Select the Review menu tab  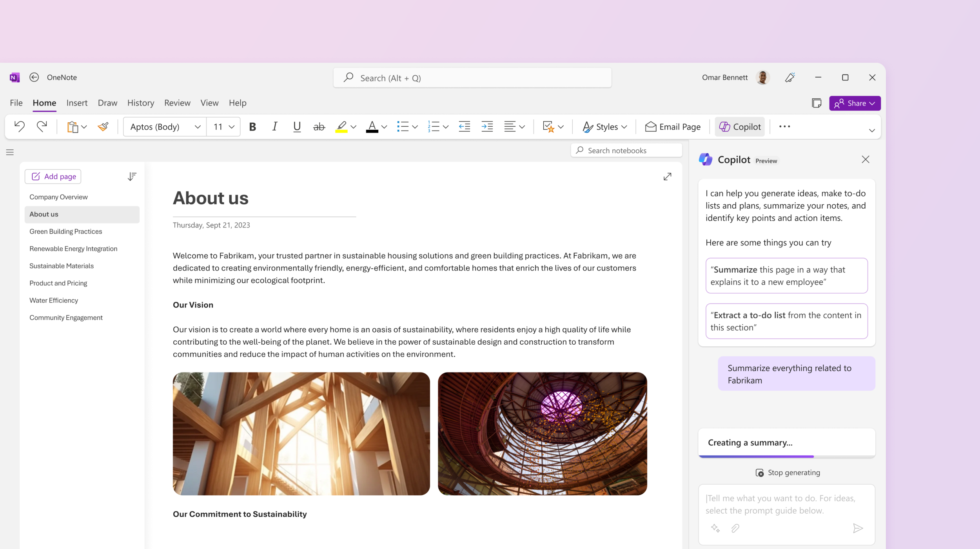176,102
